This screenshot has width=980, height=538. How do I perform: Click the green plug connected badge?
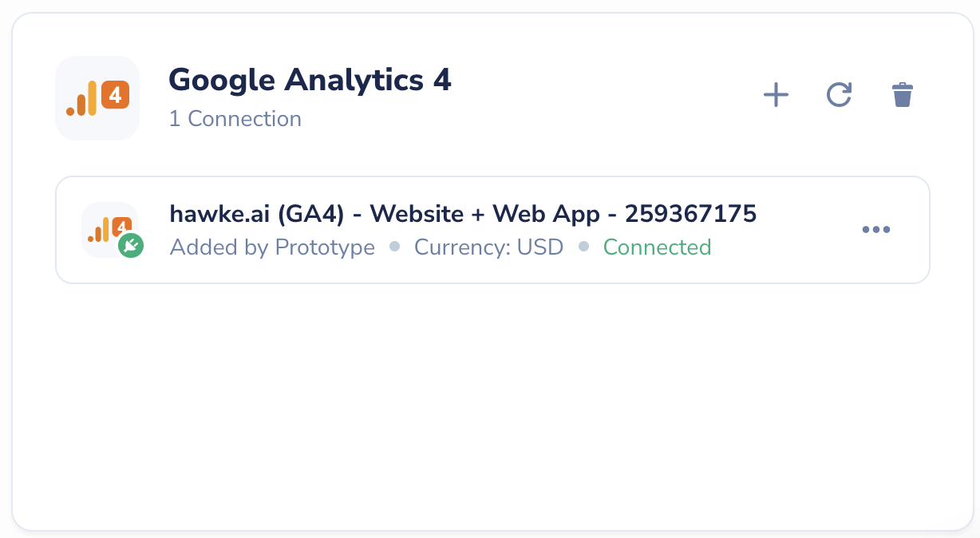tap(131, 246)
